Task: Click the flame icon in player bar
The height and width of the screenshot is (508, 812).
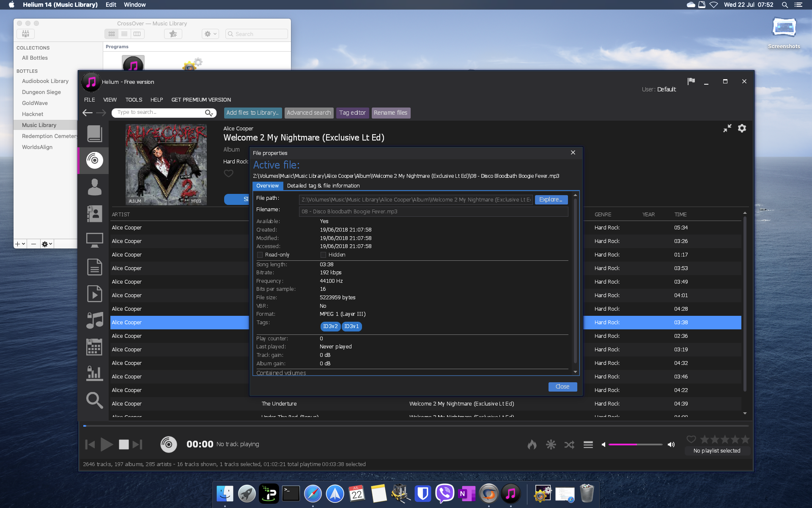Action: (532, 444)
